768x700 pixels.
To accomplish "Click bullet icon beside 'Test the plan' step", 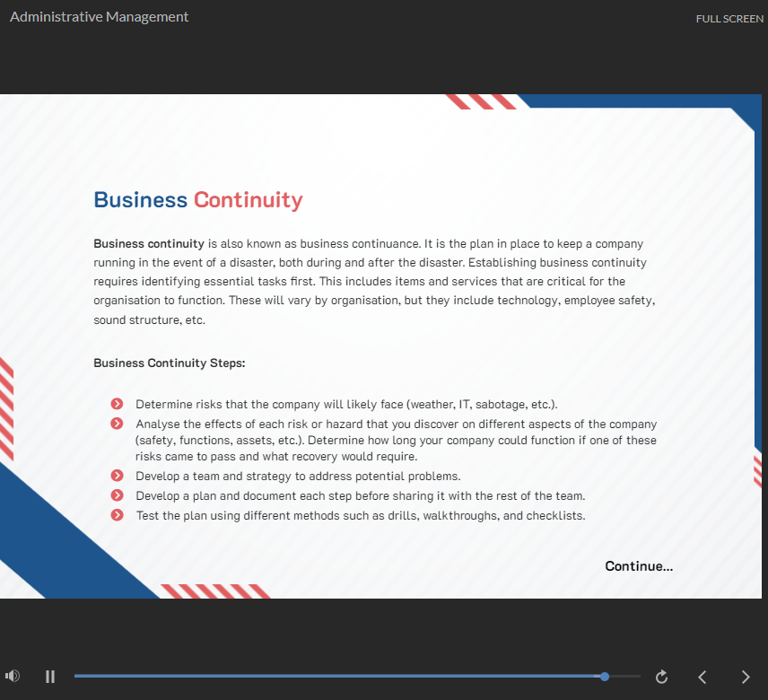I will coord(117,515).
